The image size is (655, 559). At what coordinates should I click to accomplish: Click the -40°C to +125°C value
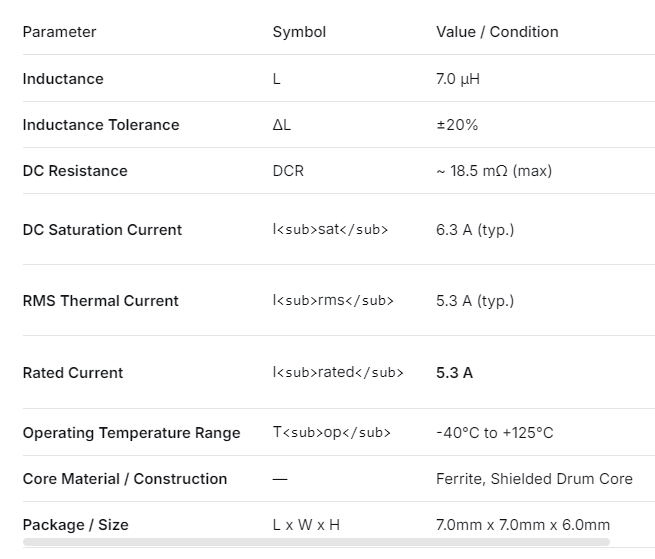(494, 433)
